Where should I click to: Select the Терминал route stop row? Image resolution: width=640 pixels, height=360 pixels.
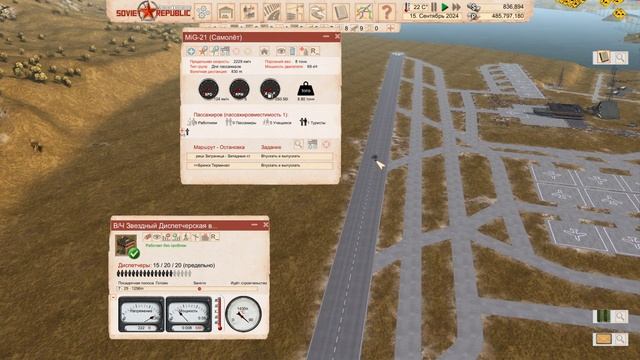[260, 165]
